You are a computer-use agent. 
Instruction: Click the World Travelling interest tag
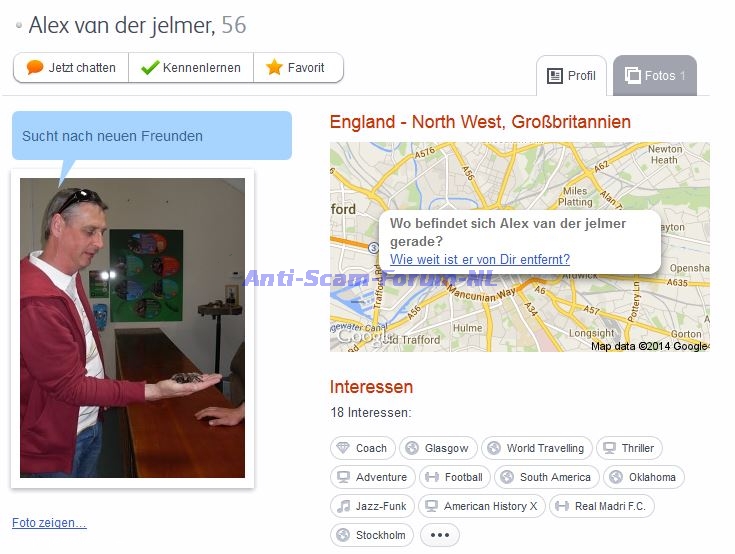coord(536,448)
